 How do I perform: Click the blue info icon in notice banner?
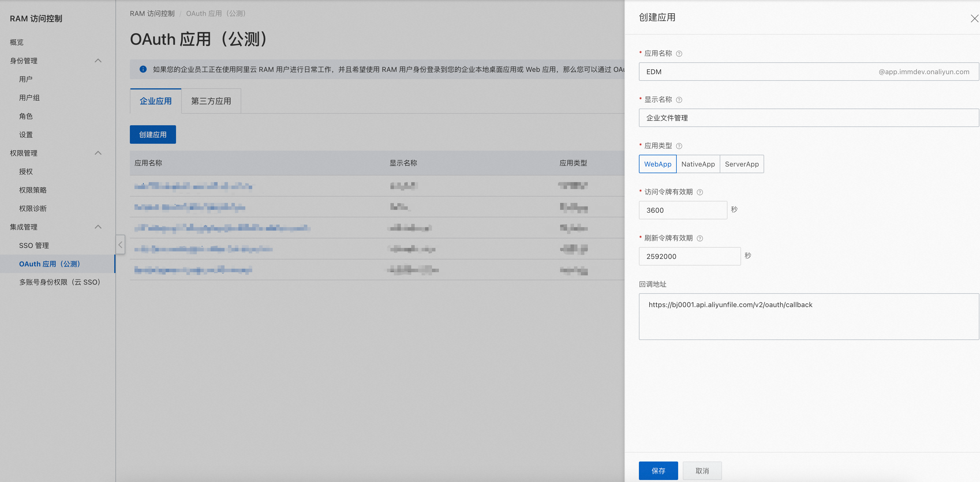(x=143, y=69)
